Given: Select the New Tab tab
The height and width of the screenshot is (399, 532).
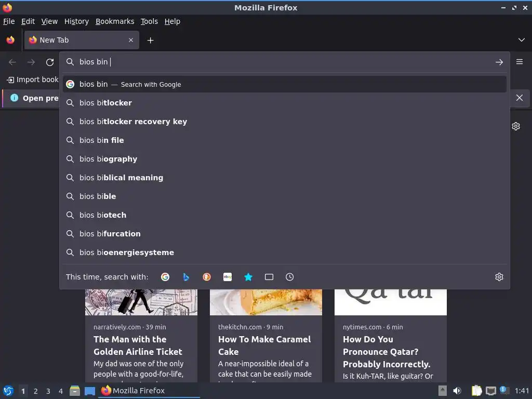Looking at the screenshot, I should point(82,40).
